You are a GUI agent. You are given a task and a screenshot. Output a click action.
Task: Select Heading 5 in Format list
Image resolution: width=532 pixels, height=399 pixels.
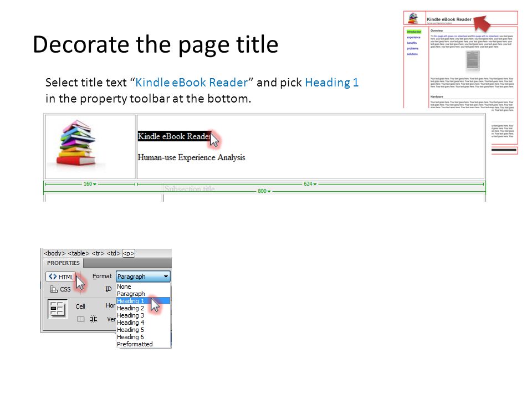[143, 329]
